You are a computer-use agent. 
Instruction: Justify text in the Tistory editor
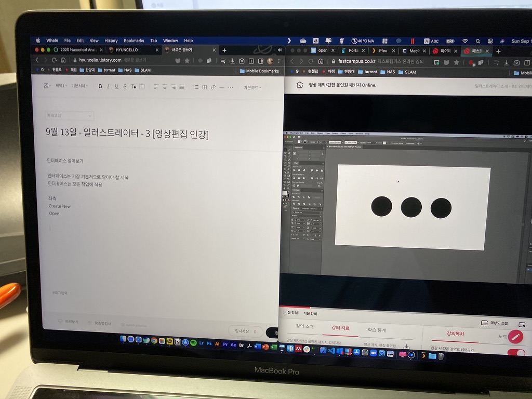click(182, 87)
